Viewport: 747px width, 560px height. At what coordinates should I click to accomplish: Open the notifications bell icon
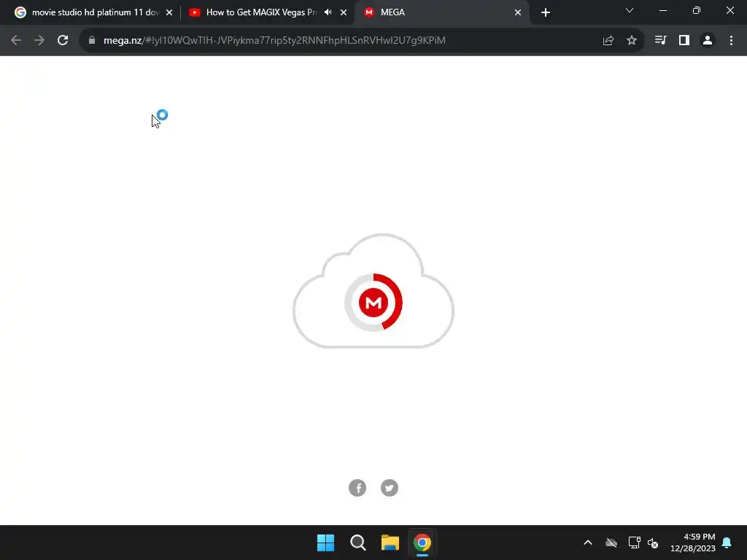727,542
